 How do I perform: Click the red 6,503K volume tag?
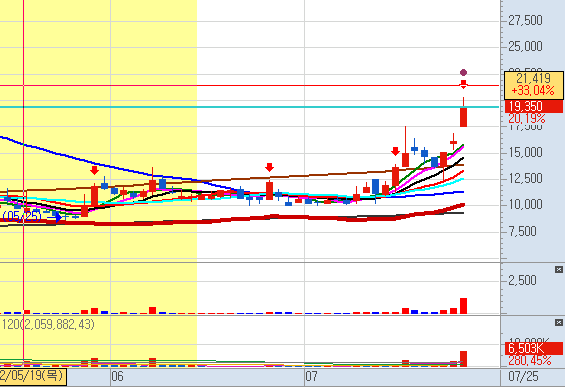pyautogui.click(x=533, y=348)
